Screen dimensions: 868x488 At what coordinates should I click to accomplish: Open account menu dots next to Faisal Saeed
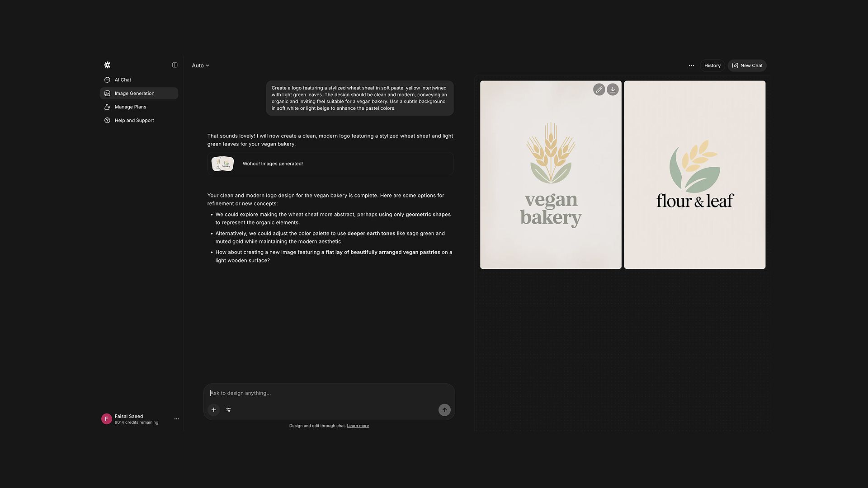(177, 419)
